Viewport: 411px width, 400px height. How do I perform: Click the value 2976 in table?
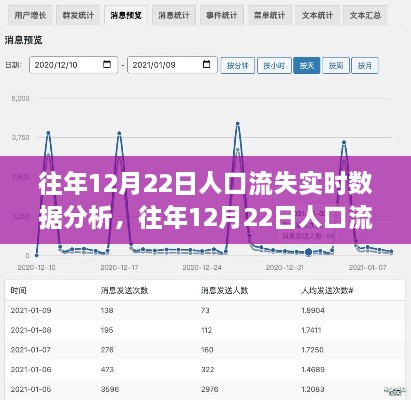click(210, 389)
